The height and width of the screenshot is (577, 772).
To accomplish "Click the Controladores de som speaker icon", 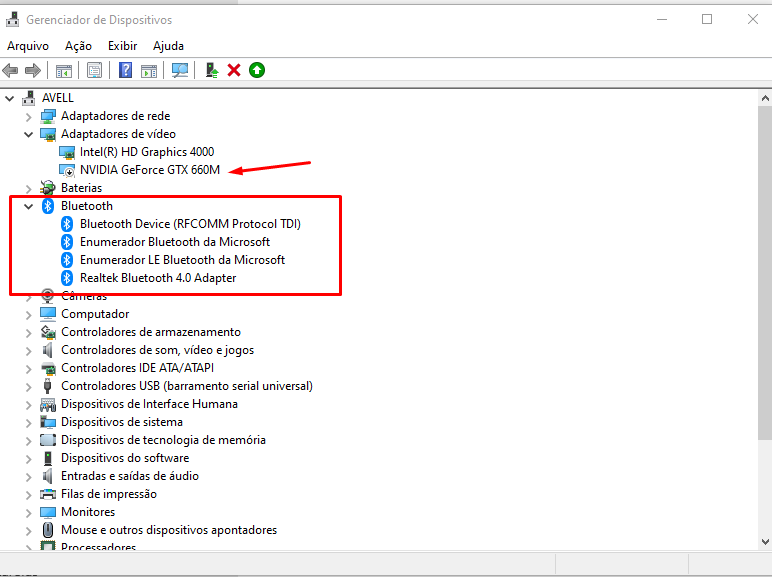I will (48, 350).
